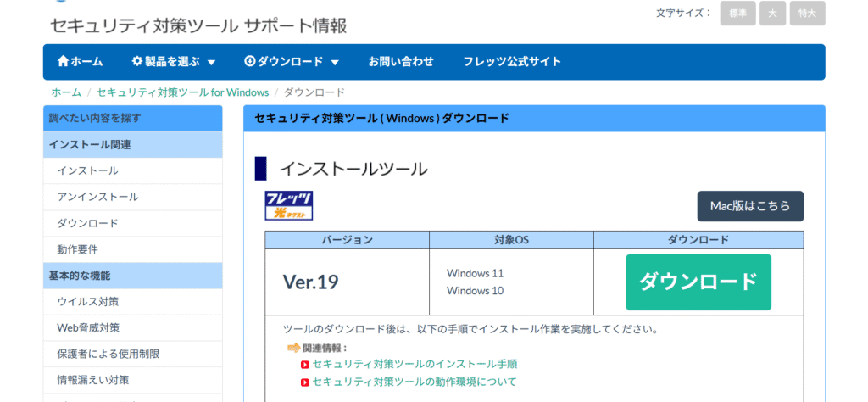
Task: Click Windows 11 in the 対象OS cell
Action: [x=475, y=274]
